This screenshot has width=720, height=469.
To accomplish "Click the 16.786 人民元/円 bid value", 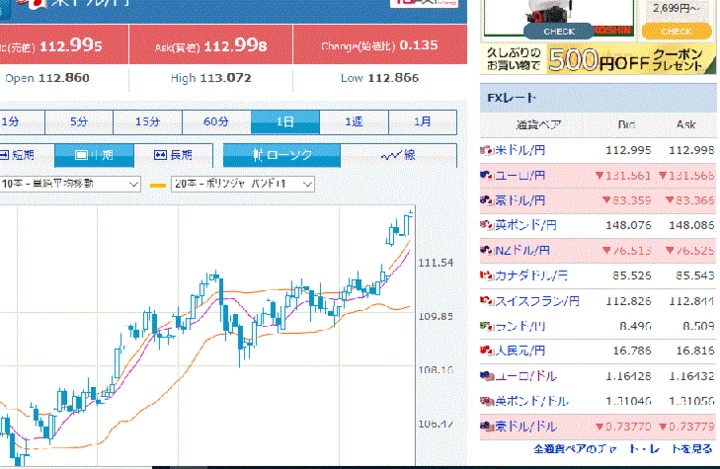I will 632,351.
